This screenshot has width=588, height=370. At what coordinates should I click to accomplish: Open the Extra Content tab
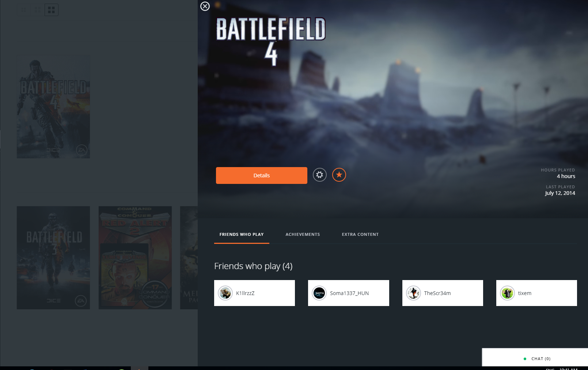tap(360, 235)
